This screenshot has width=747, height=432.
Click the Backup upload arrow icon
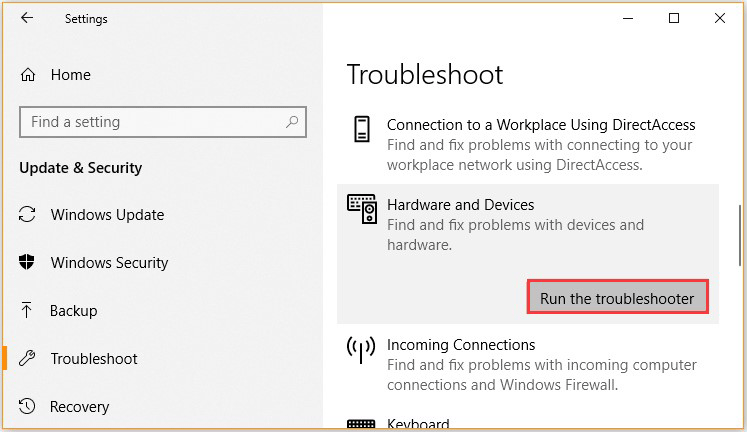pyautogui.click(x=29, y=311)
